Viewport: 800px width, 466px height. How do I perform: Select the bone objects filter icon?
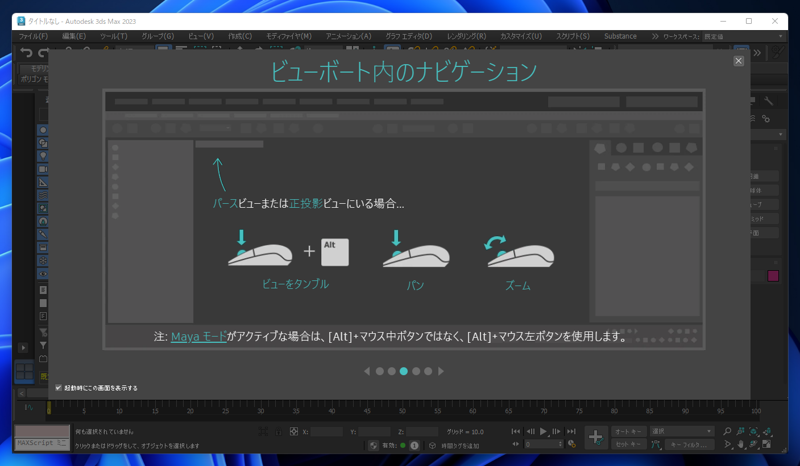click(x=43, y=234)
